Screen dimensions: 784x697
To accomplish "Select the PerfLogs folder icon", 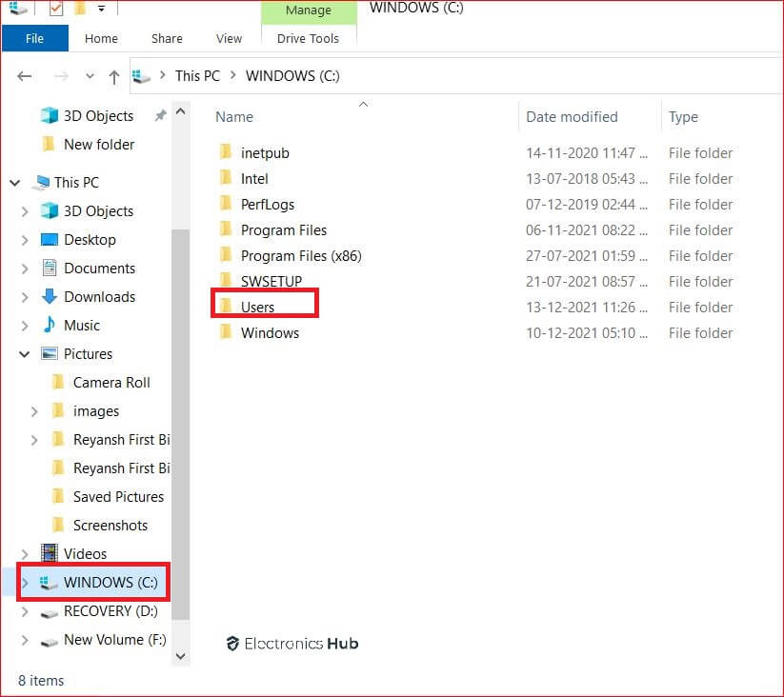I will (226, 203).
